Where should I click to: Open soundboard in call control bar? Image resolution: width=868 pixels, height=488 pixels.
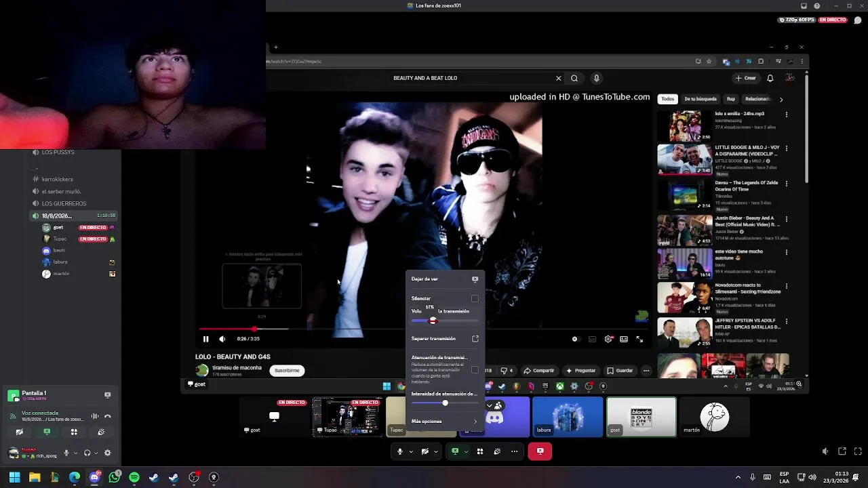(x=497, y=451)
